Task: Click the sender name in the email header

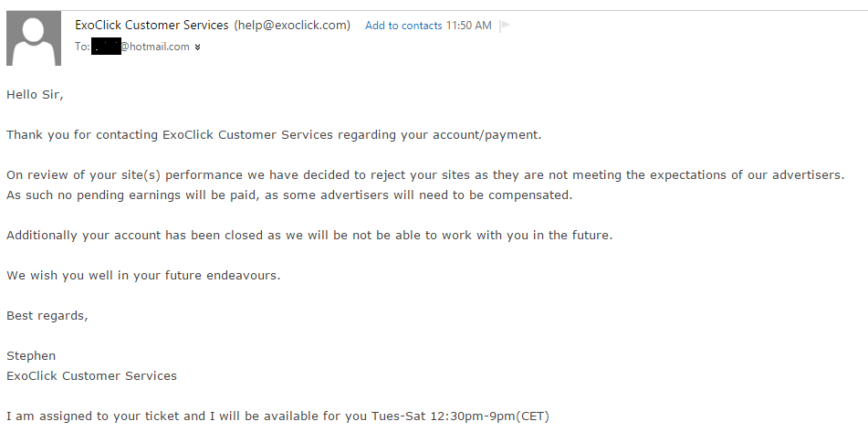Action: 152,26
